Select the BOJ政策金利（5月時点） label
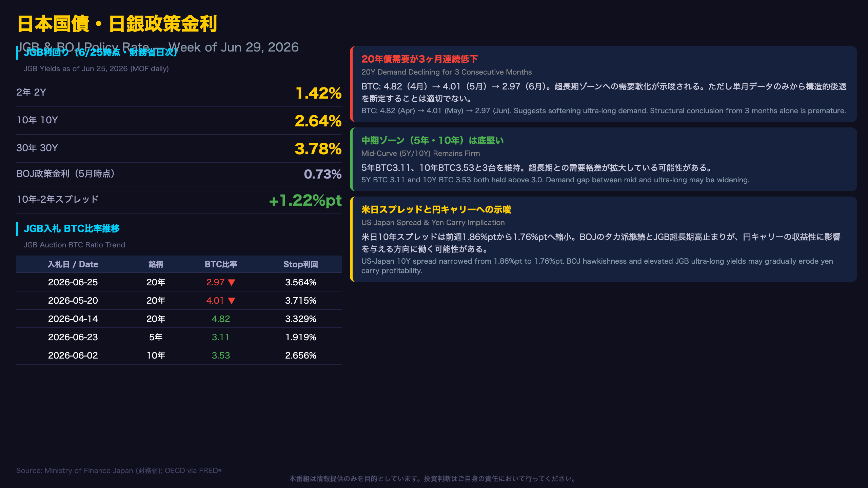This screenshot has height=488, width=868. point(65,174)
